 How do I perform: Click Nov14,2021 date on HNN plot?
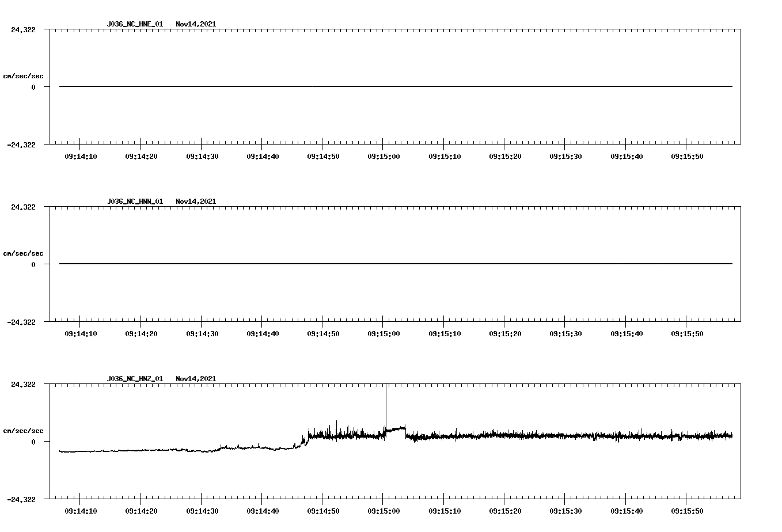click(196, 202)
